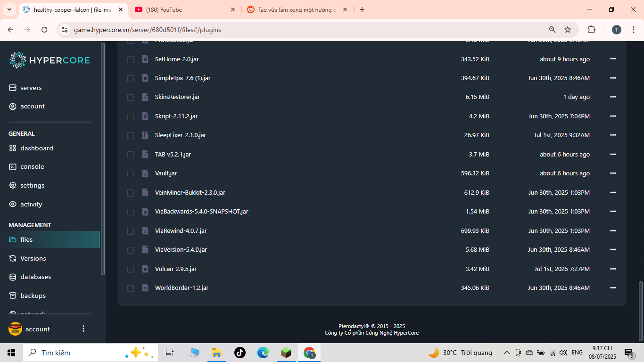Select the WorldBorder-1.2.jar checkbox
This screenshot has width=644, height=362.
tap(131, 288)
